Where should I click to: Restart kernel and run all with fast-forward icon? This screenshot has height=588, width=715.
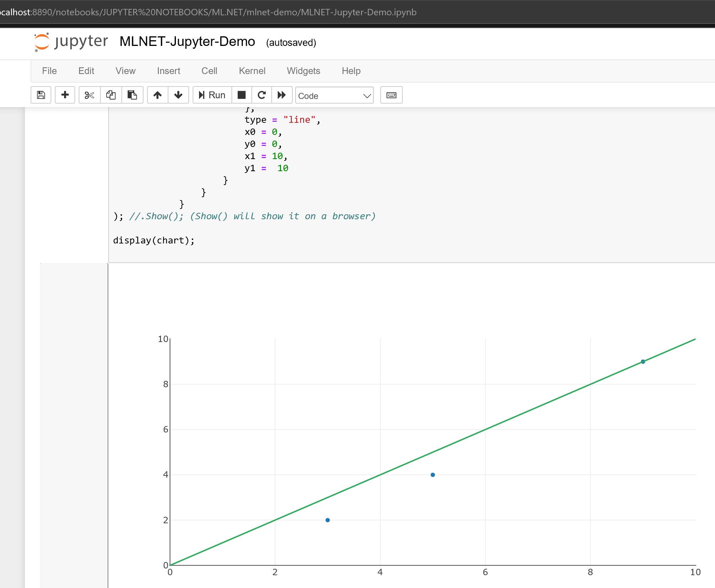282,95
